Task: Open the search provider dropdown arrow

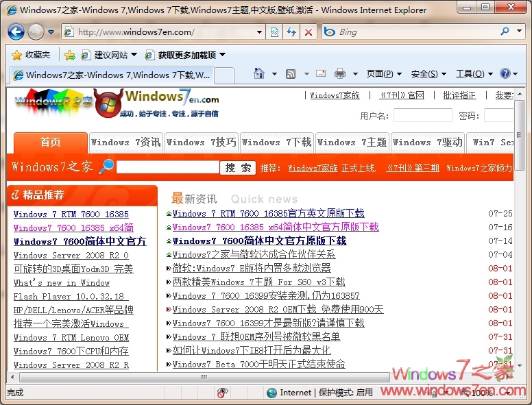Action: point(519,31)
